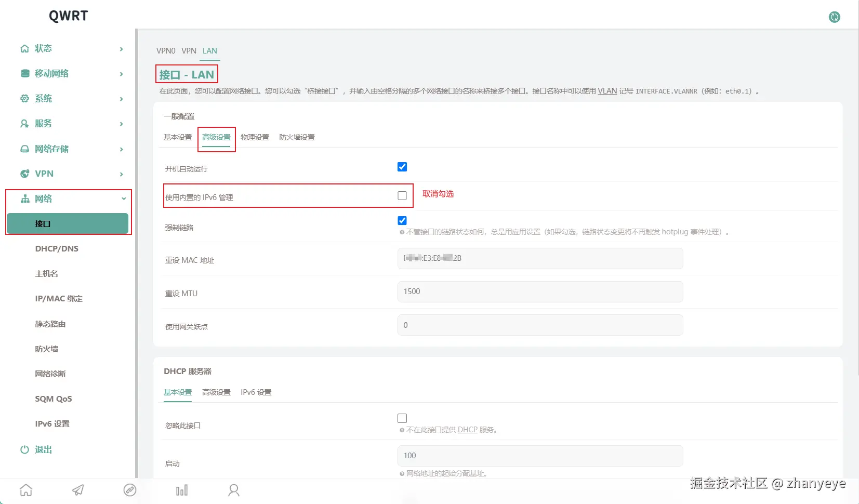
Task: Open IPv6 设置 in the sidebar
Action: (52, 423)
